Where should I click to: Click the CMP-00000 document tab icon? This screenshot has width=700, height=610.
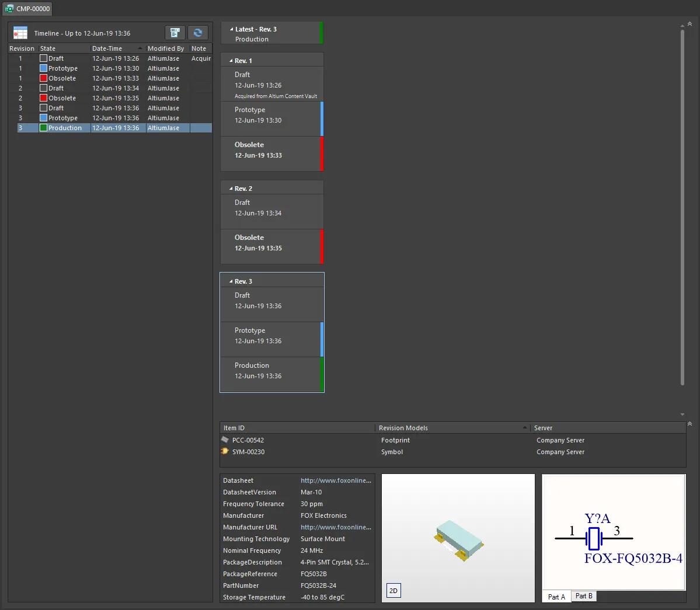[x=9, y=9]
